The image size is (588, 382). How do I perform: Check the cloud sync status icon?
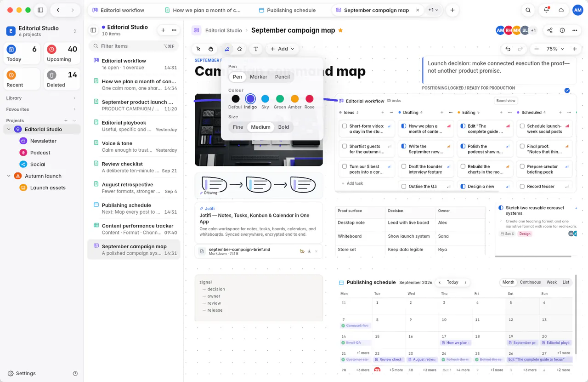561,10
